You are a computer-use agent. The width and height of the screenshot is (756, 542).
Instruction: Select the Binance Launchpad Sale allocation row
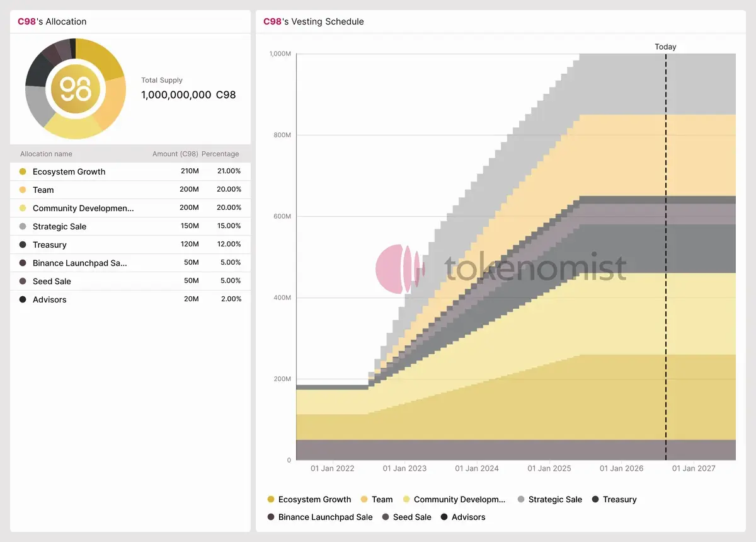pos(130,263)
